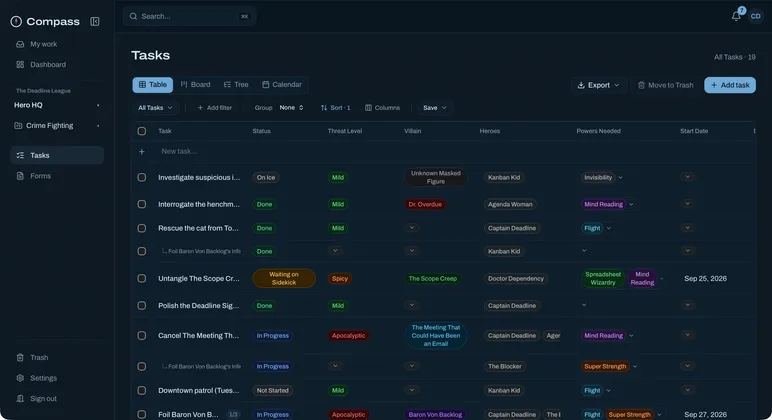Viewport: 772px width, 420px height.
Task: Open the notifications bell
Action: click(736, 16)
